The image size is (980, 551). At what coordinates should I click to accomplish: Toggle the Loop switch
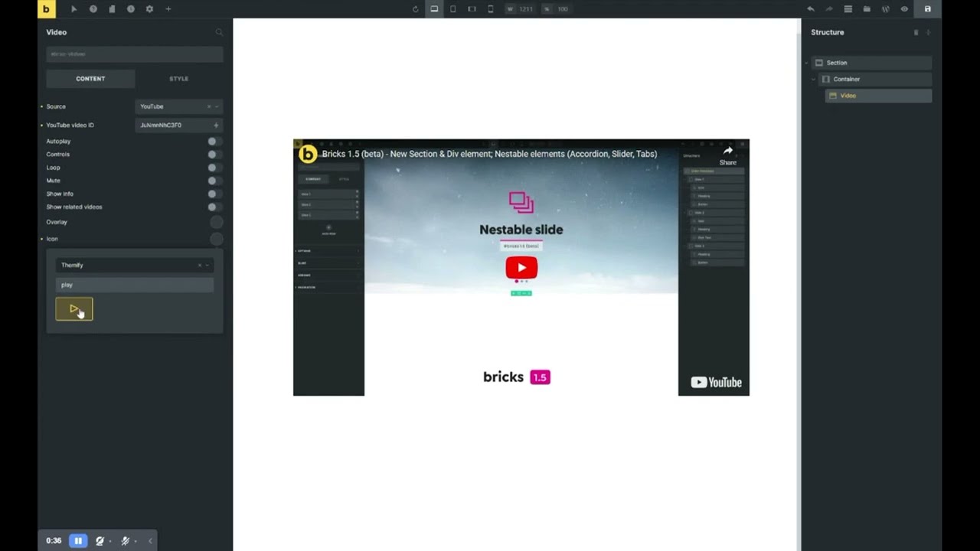(x=215, y=168)
